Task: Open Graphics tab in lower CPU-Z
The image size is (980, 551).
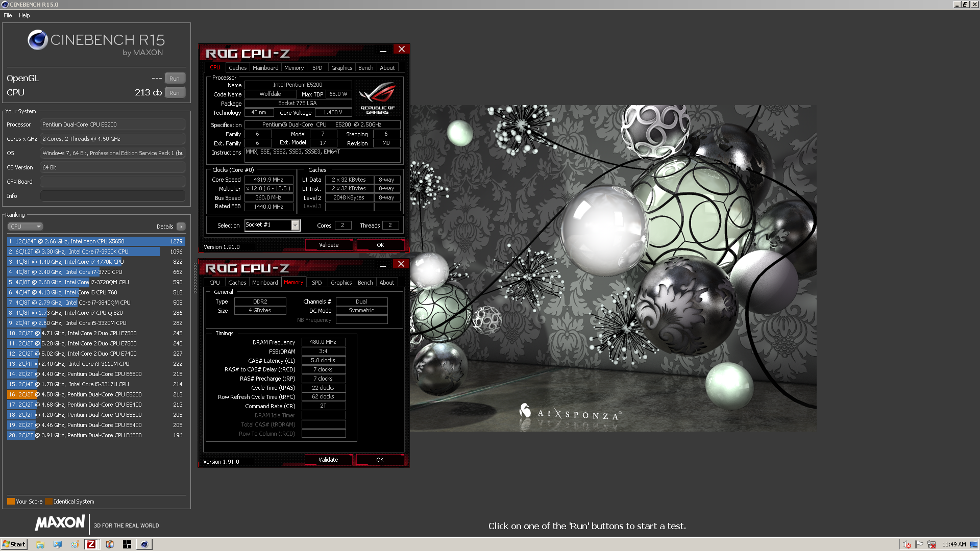Action: click(341, 283)
